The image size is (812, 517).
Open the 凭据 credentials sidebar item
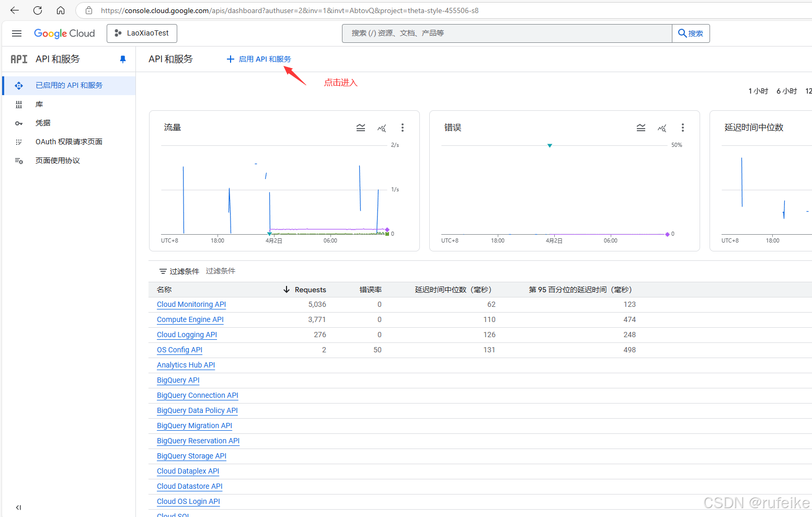[x=69, y=123]
